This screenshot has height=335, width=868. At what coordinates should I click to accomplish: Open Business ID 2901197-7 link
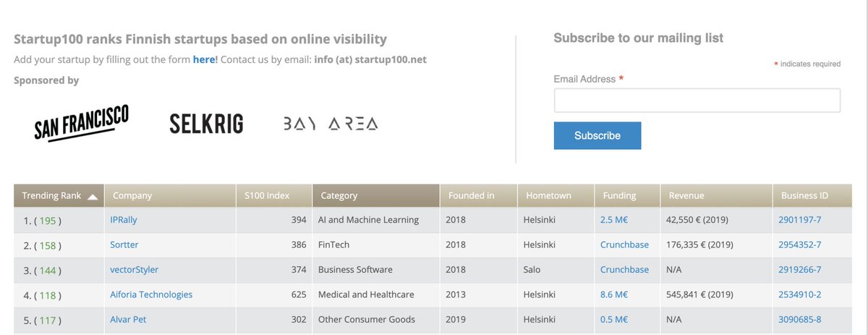coord(799,219)
